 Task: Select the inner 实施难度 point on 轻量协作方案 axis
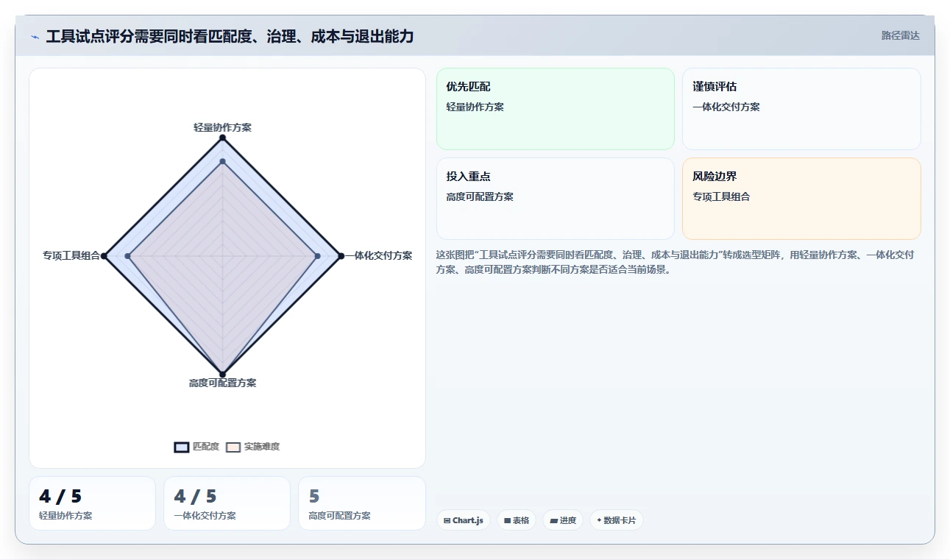(222, 161)
